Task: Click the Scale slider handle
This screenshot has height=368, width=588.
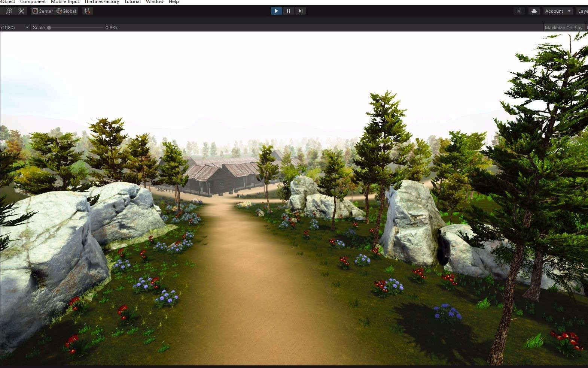Action: pos(49,27)
